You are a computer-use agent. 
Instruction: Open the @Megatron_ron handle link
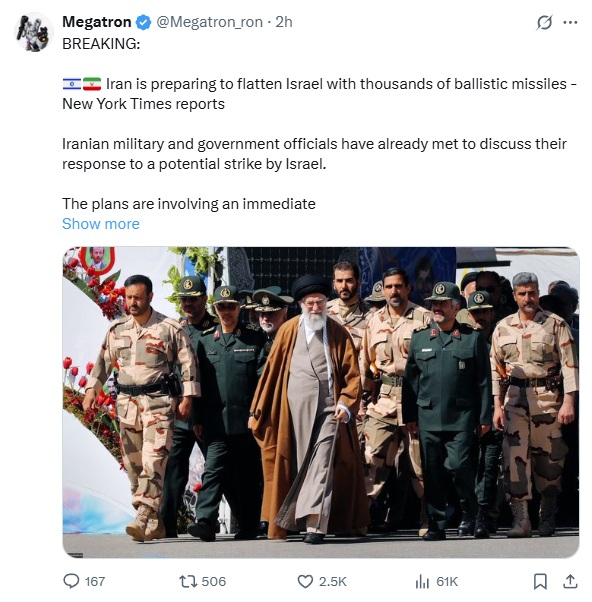[210, 22]
